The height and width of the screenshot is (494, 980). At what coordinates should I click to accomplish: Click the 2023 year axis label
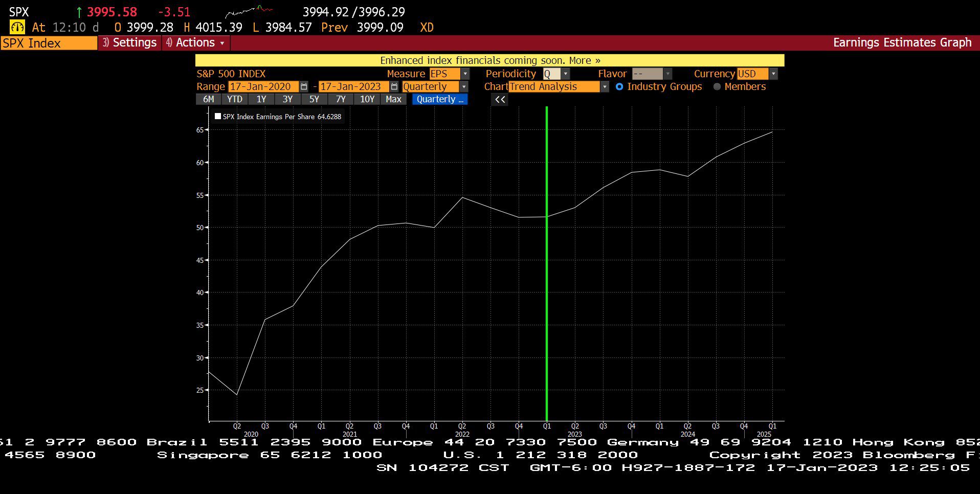tap(575, 434)
